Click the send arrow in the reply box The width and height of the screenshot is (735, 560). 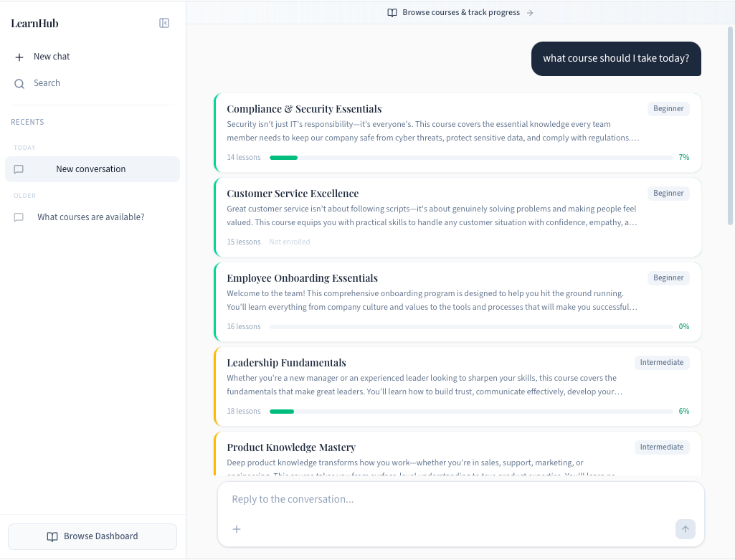tap(685, 529)
